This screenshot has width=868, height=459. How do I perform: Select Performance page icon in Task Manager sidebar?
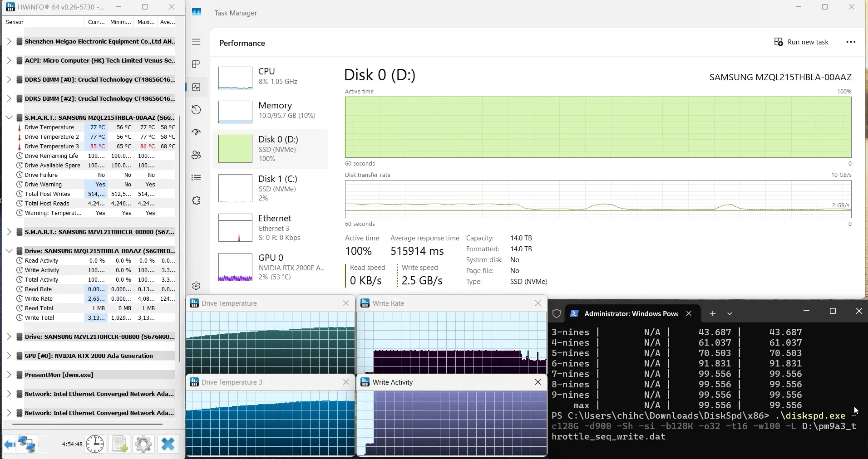click(x=196, y=87)
